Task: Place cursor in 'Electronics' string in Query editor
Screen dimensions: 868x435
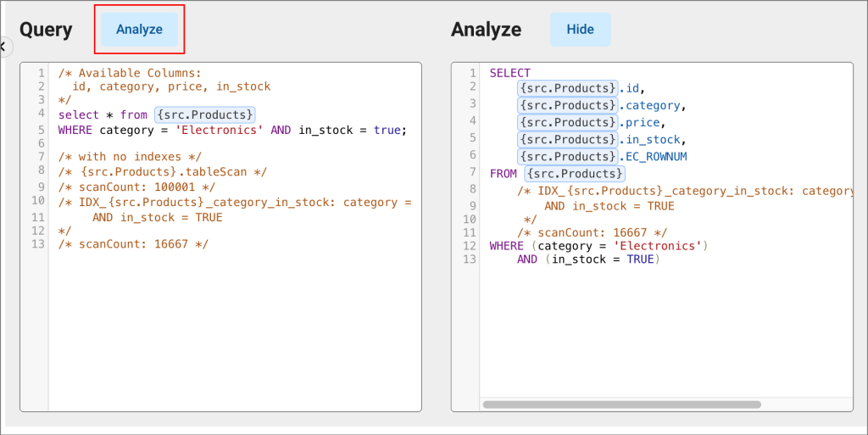Action: tap(220, 130)
